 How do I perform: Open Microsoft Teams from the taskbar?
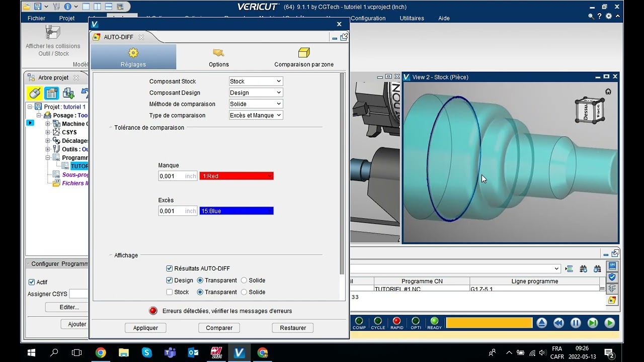tap(170, 352)
